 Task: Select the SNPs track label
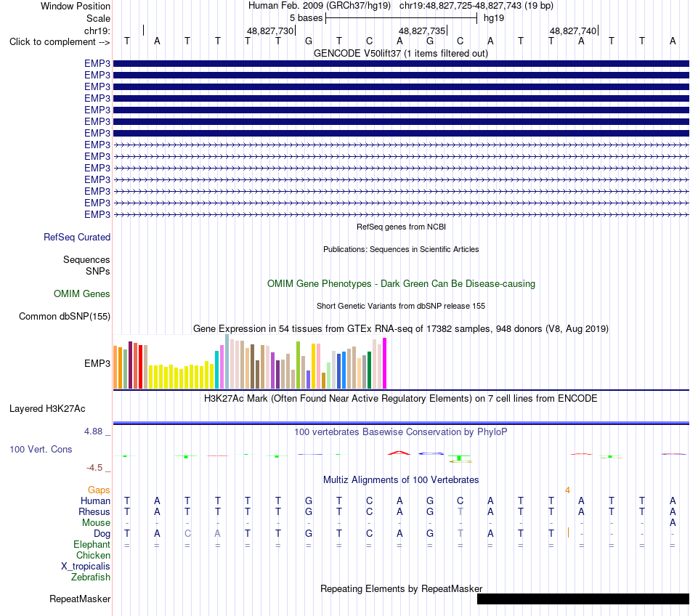click(98, 271)
